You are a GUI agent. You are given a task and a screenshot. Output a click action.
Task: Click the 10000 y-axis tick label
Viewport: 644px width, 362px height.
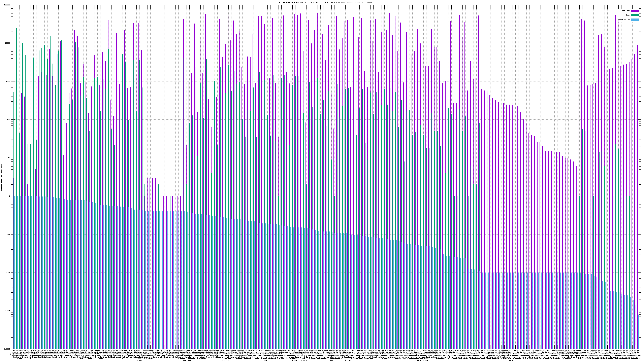8,43
